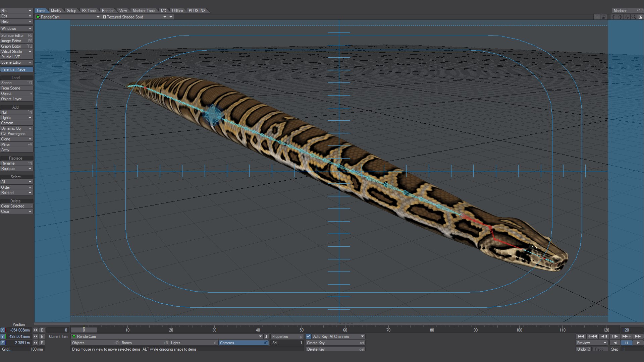
Task: Click the viewport rotate icon
Action: point(627,17)
